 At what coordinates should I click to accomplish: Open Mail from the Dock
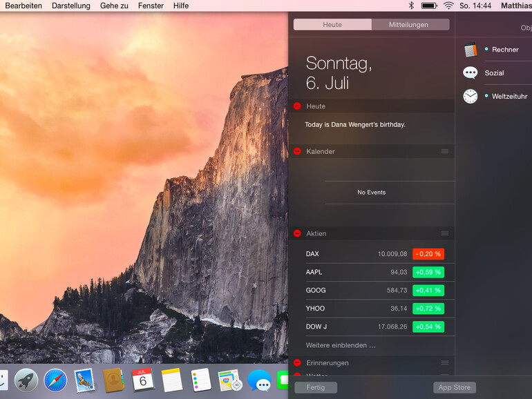[x=84, y=380]
